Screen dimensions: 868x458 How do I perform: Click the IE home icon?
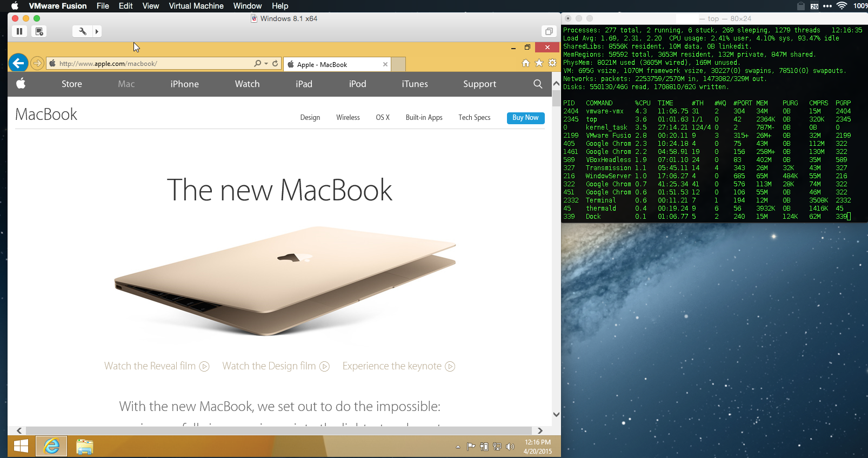coord(526,63)
